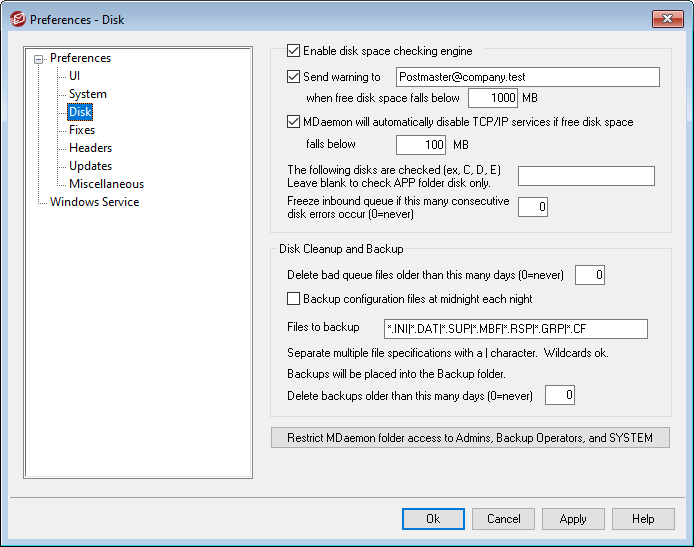The image size is (694, 547).
Task: Toggle the Send warning to checkbox
Action: (x=293, y=77)
